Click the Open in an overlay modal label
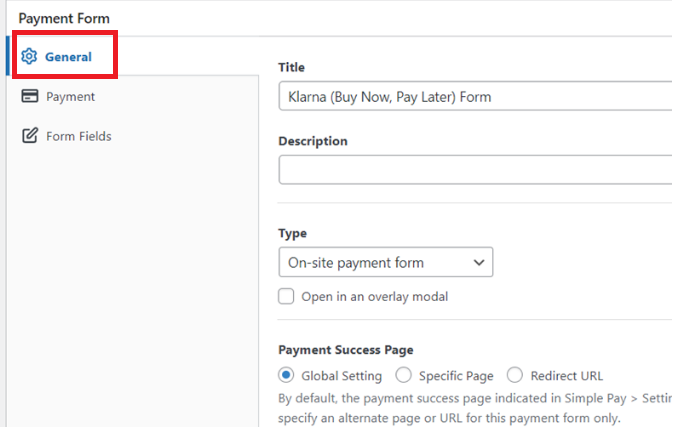This screenshot has height=432, width=689. tap(375, 297)
